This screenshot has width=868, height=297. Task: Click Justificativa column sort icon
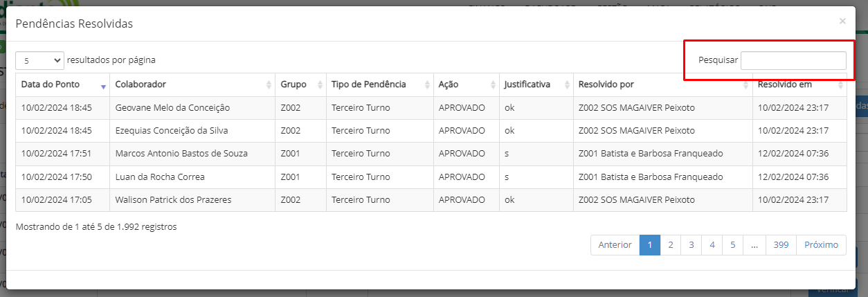coord(567,84)
